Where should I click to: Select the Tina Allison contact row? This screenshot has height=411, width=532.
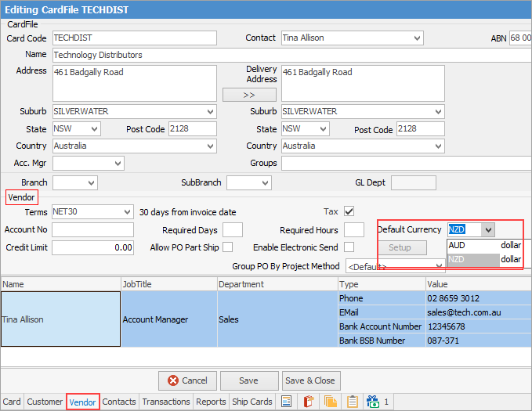[60, 319]
